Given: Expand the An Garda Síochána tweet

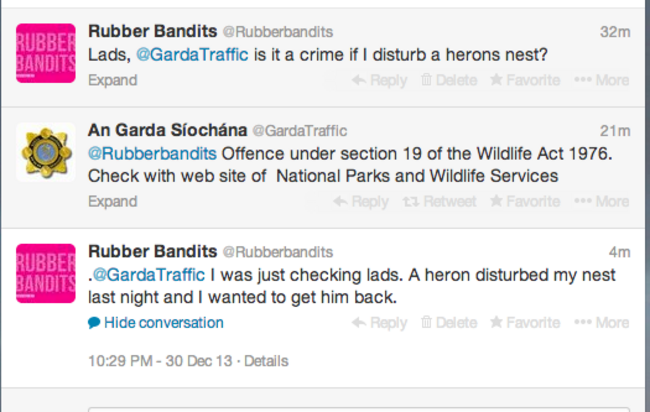Looking at the screenshot, I should 112,201.
